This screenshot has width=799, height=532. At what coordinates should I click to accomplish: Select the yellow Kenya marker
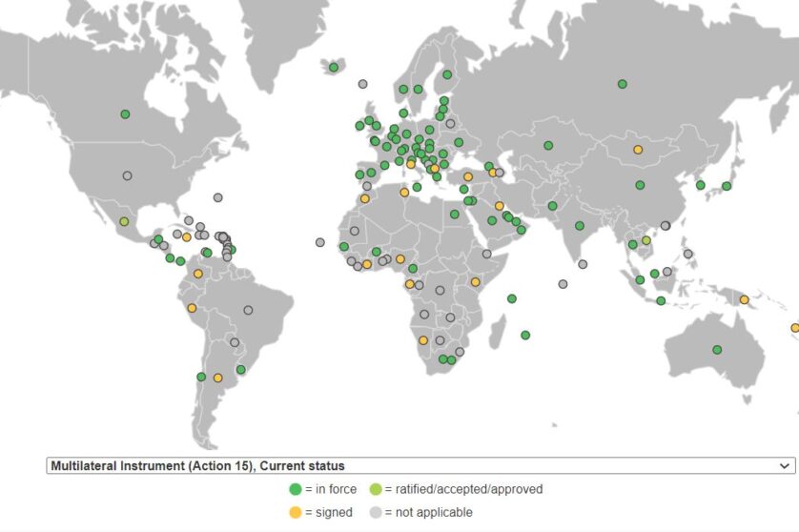(x=476, y=282)
